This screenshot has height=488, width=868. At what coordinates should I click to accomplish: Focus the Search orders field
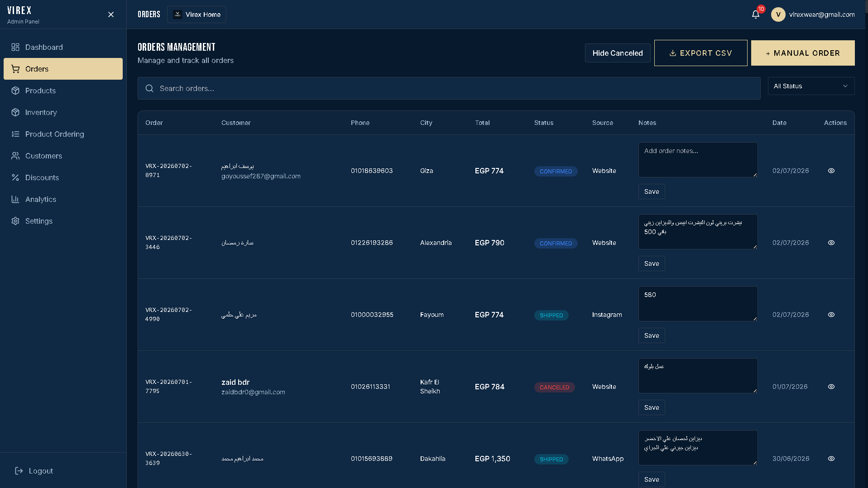(449, 88)
